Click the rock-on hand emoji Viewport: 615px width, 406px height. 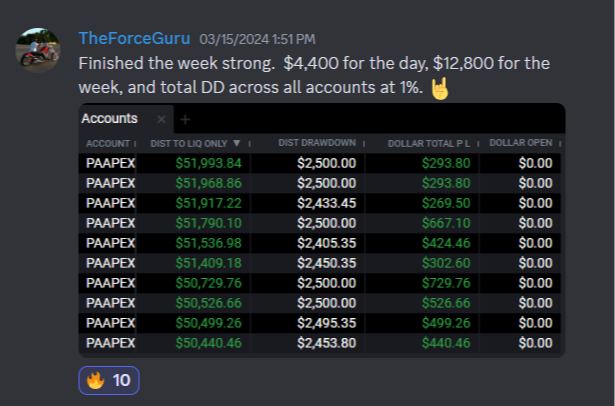tap(439, 88)
